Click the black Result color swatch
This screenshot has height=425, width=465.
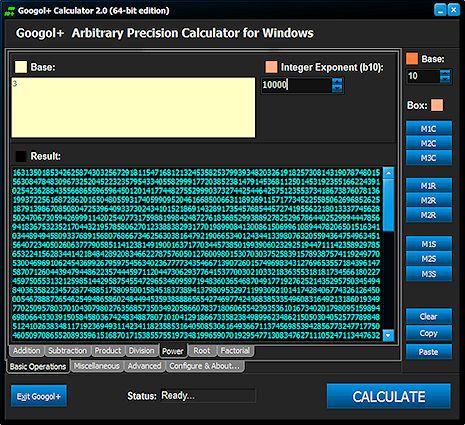(x=21, y=156)
